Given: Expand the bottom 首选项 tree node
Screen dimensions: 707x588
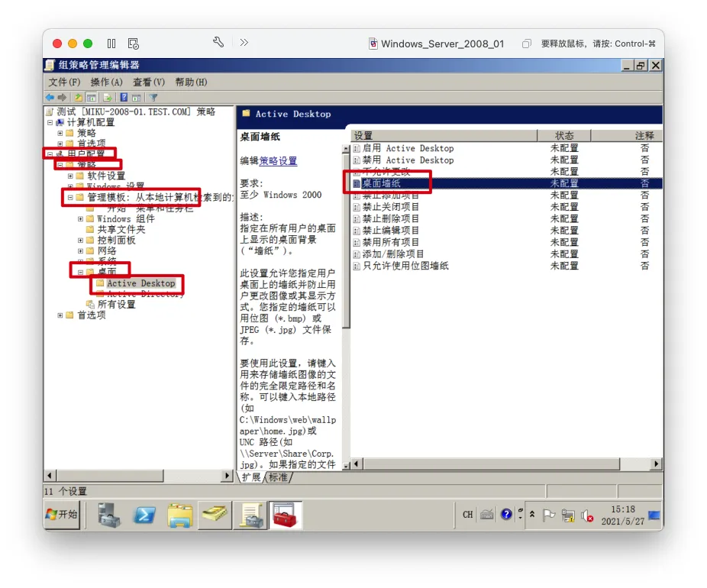Looking at the screenshot, I should 60,315.
